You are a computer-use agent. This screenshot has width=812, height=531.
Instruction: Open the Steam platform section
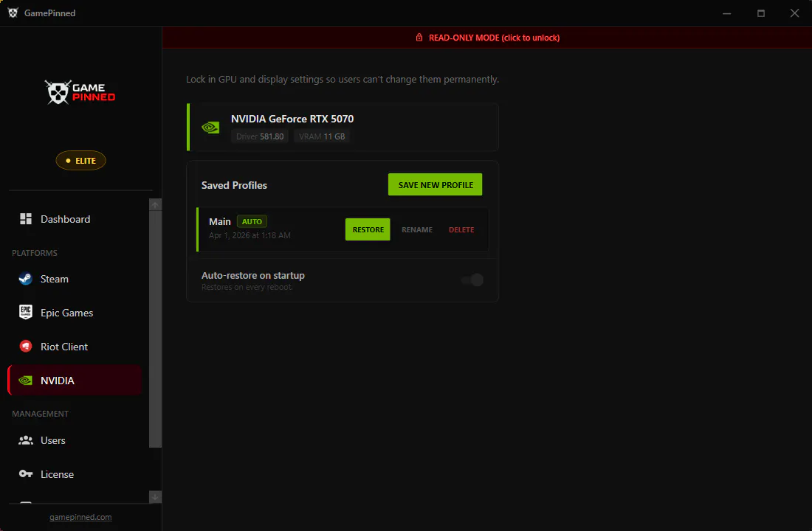point(75,279)
